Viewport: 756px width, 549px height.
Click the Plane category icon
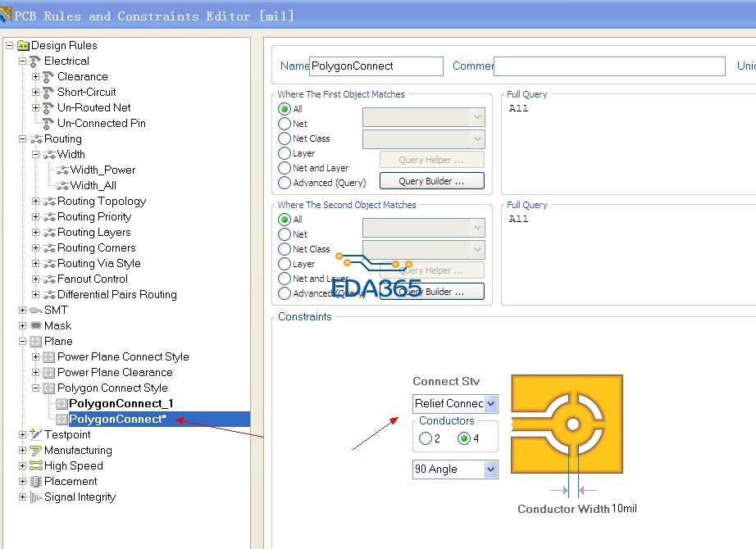pyautogui.click(x=36, y=342)
